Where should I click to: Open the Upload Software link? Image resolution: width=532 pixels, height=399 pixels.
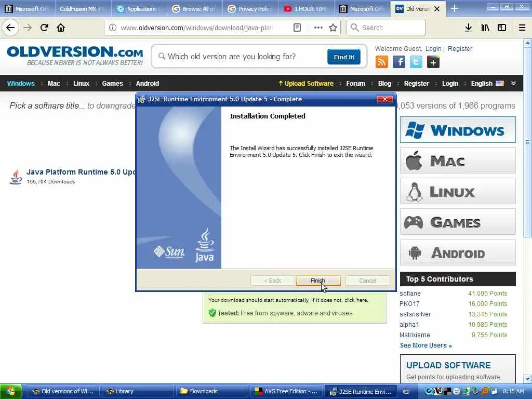pos(306,84)
